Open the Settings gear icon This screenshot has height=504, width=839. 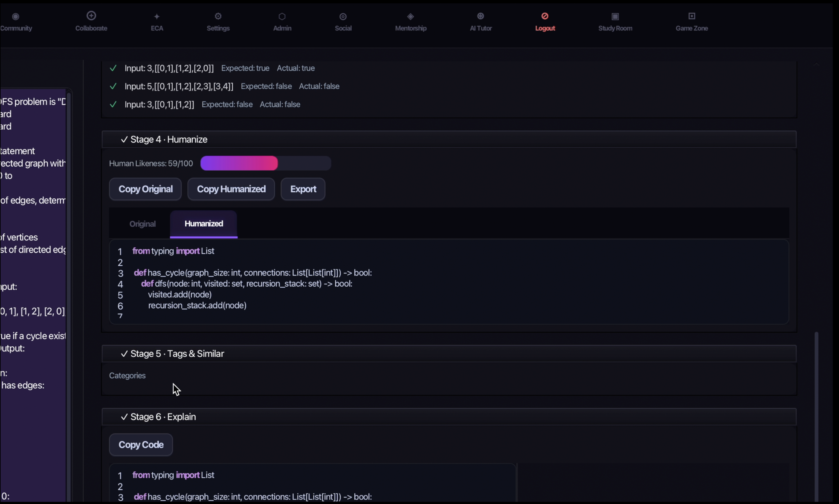click(218, 16)
